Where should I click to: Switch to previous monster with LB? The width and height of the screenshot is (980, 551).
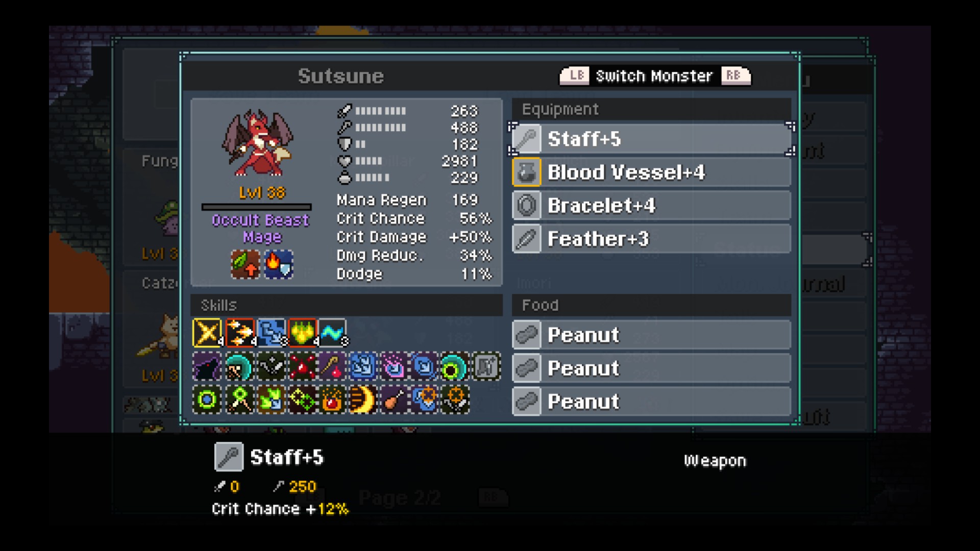(x=575, y=76)
